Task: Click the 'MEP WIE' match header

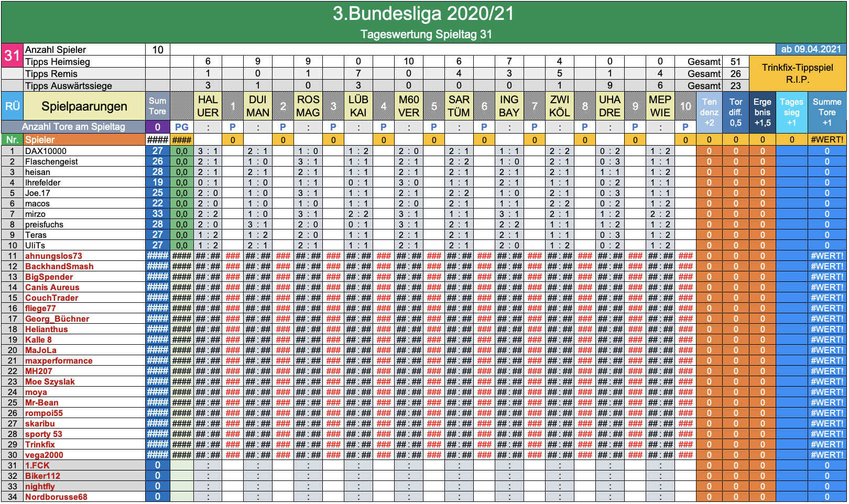Action: coord(660,106)
